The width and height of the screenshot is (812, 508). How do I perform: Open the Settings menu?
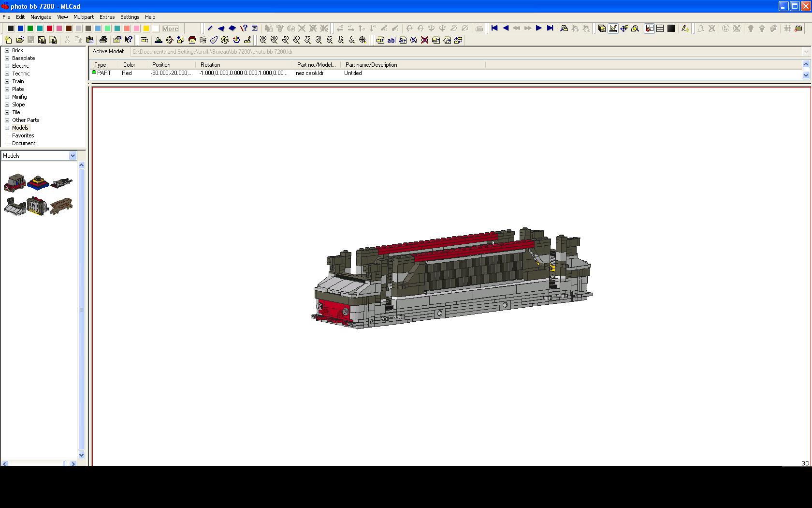(130, 17)
